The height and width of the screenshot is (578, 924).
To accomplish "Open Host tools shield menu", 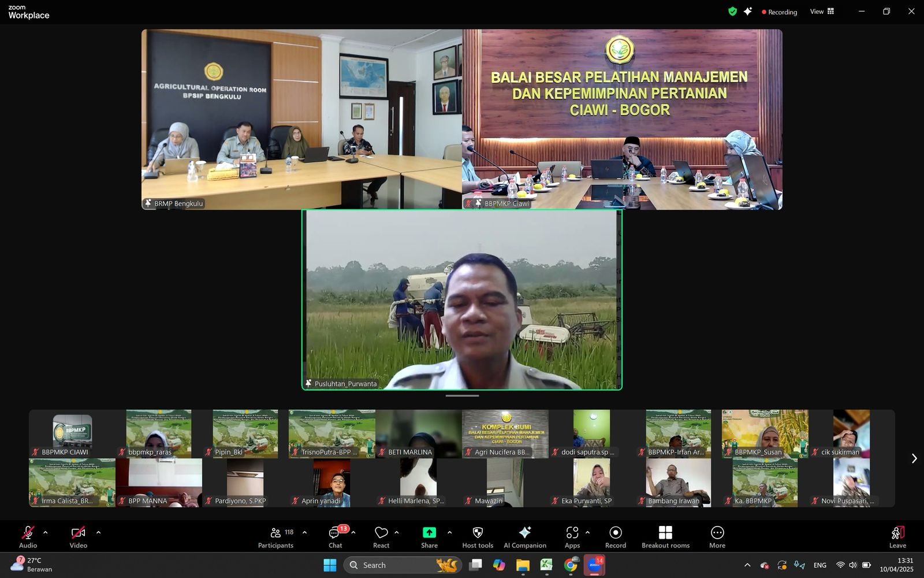I will point(478,537).
